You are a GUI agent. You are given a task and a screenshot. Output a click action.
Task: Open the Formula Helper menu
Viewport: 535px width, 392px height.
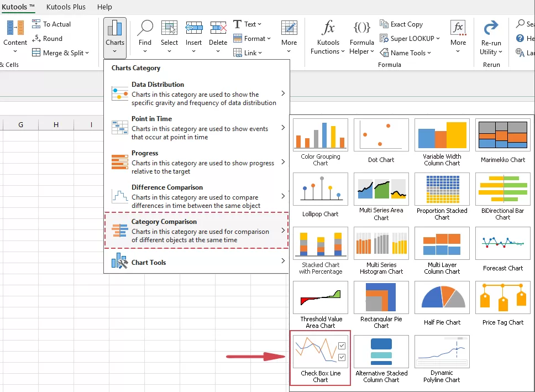click(x=361, y=38)
